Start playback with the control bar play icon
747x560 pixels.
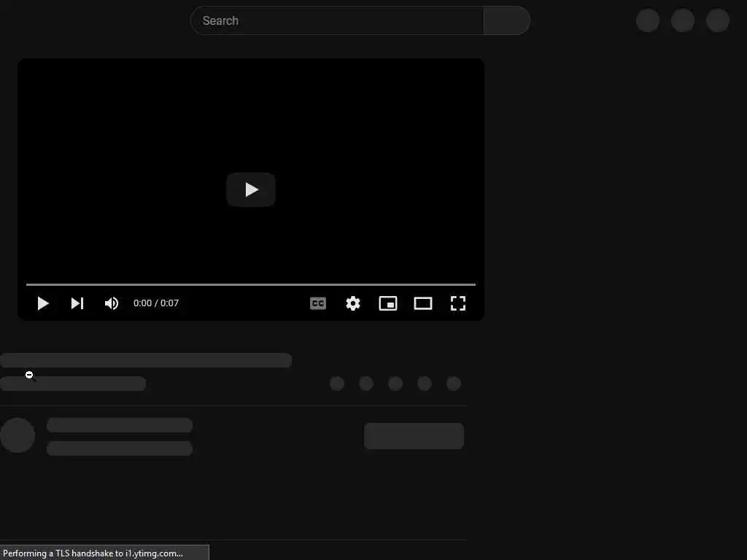click(x=43, y=303)
